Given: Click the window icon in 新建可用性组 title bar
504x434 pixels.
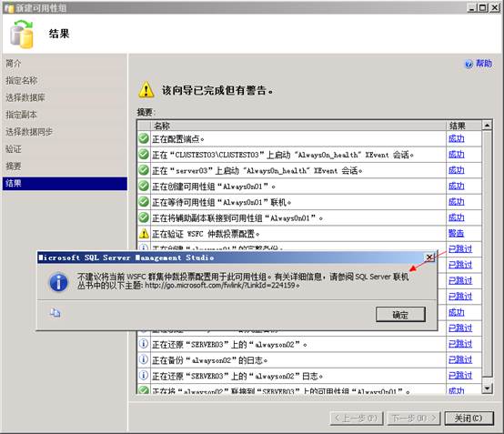Looking at the screenshot, I should pos(9,7).
